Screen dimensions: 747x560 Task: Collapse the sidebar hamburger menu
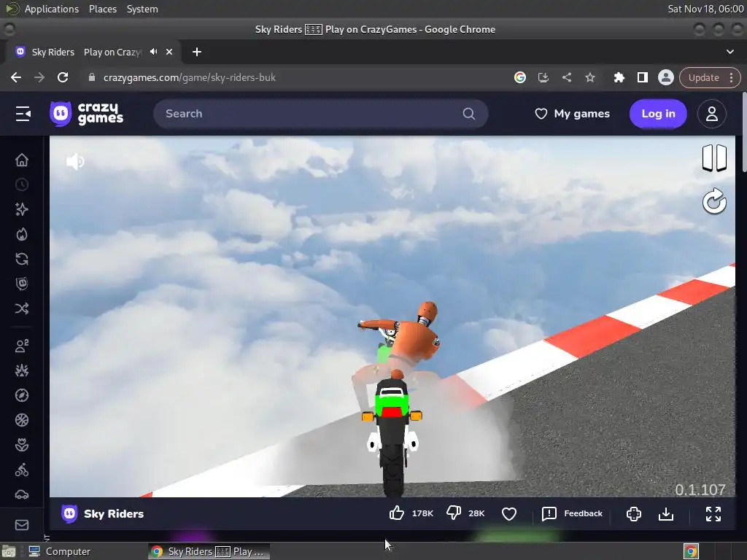(23, 114)
